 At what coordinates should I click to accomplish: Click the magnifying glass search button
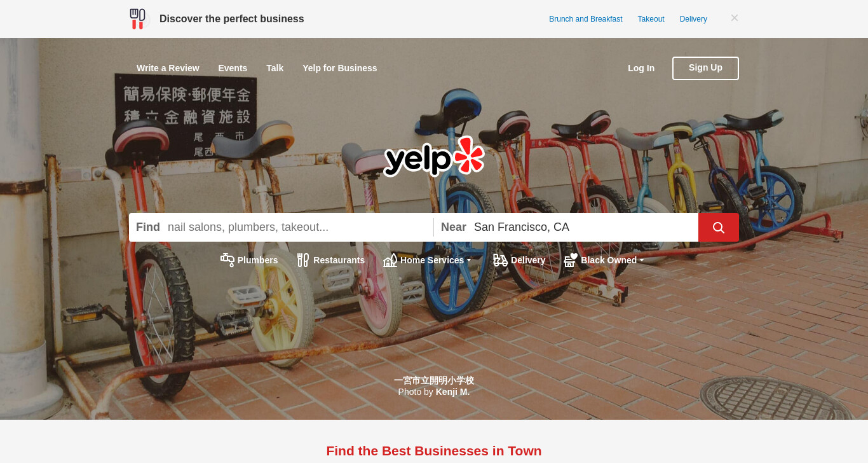pyautogui.click(x=718, y=227)
